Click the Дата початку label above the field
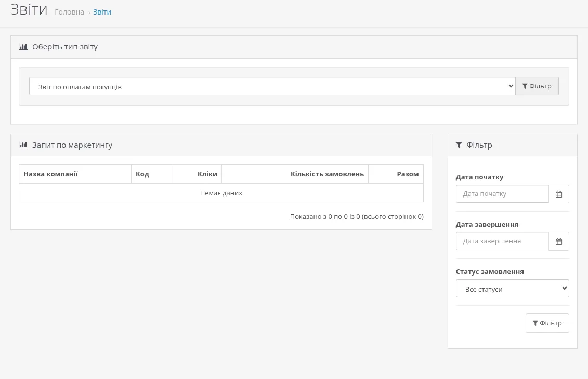588x379 pixels. (x=480, y=177)
